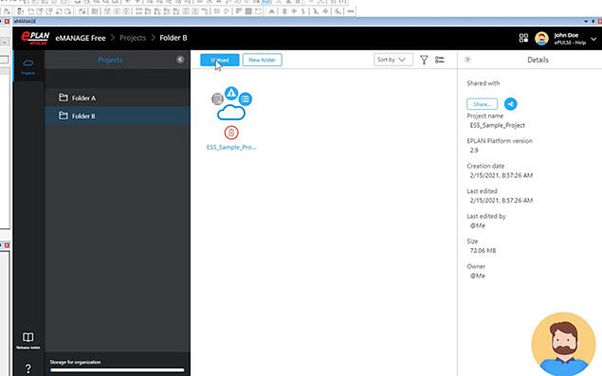Image resolution: width=602 pixels, height=376 pixels.
Task: Click the Shared with label
Action: (483, 83)
